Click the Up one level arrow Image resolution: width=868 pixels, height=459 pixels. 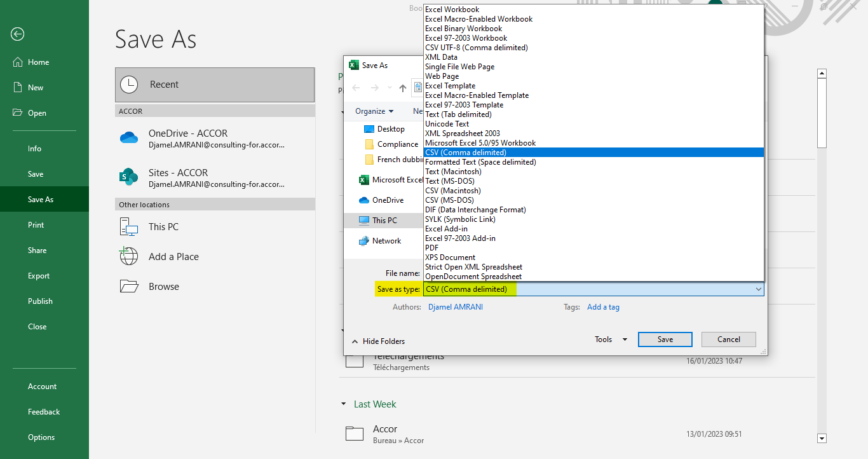pos(402,88)
